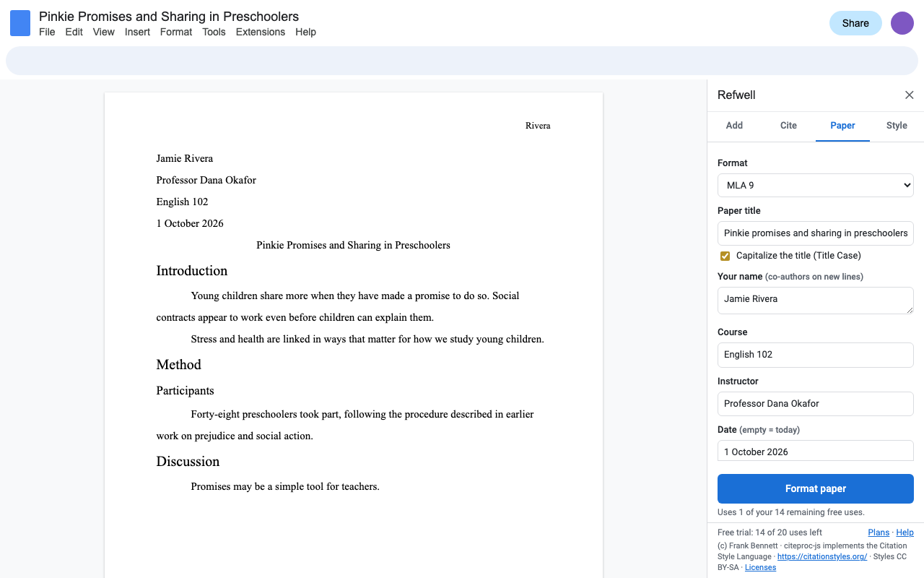Click the Introduction heading in the document
This screenshot has height=578, width=924.
pos(192,271)
